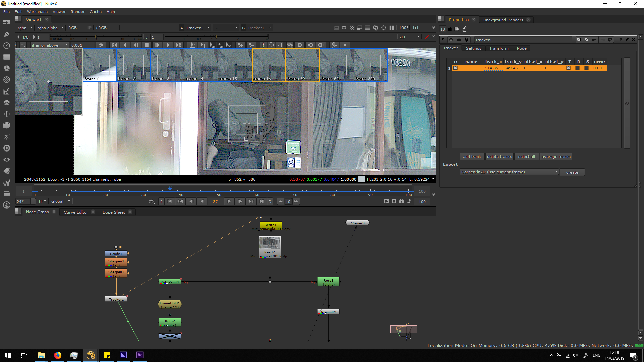The height and width of the screenshot is (362, 644).
Task: Click the wrench icon in Tracker1 properties
Action: click(x=466, y=40)
